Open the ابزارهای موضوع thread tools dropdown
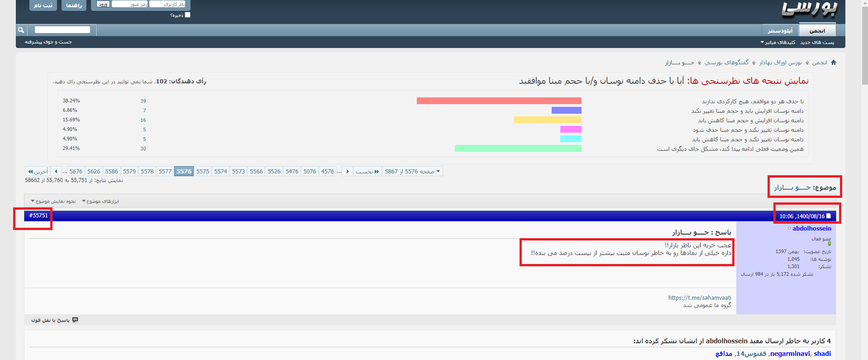This screenshot has width=868, height=360. [x=100, y=202]
